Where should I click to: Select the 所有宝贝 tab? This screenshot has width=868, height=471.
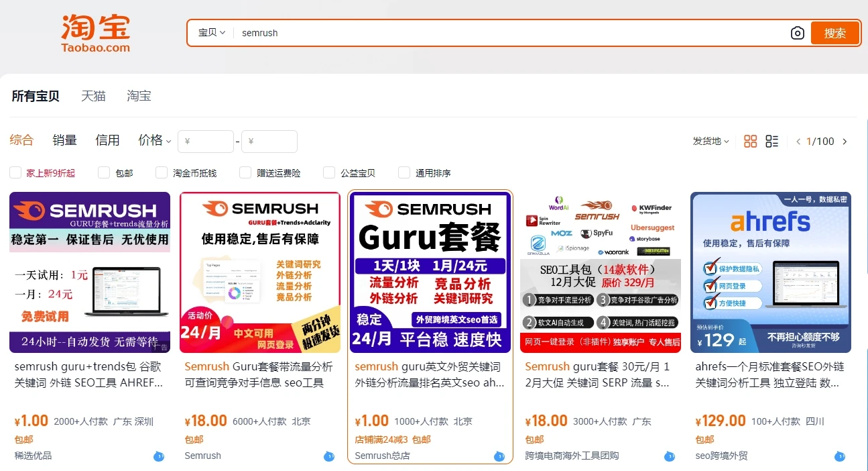click(36, 96)
